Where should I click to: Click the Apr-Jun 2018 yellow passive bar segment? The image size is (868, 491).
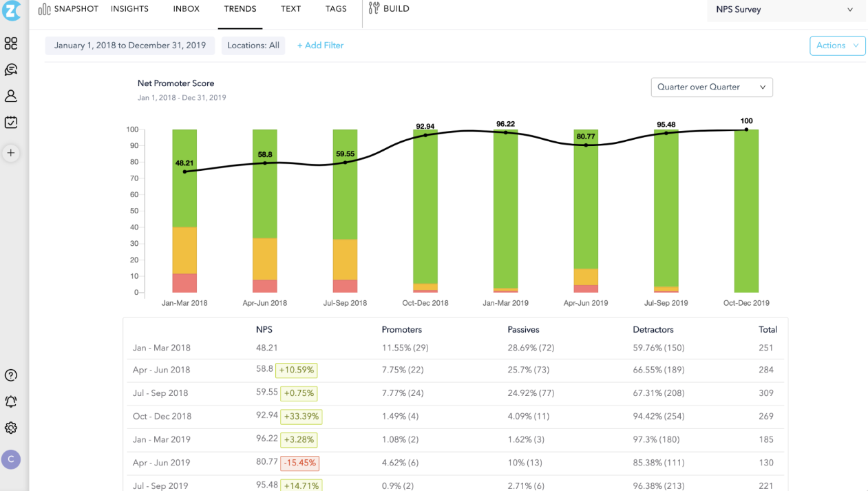tap(265, 259)
